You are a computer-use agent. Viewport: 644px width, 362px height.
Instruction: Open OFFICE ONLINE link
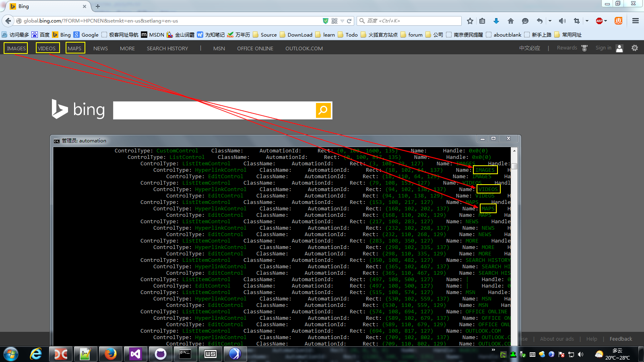pyautogui.click(x=255, y=48)
